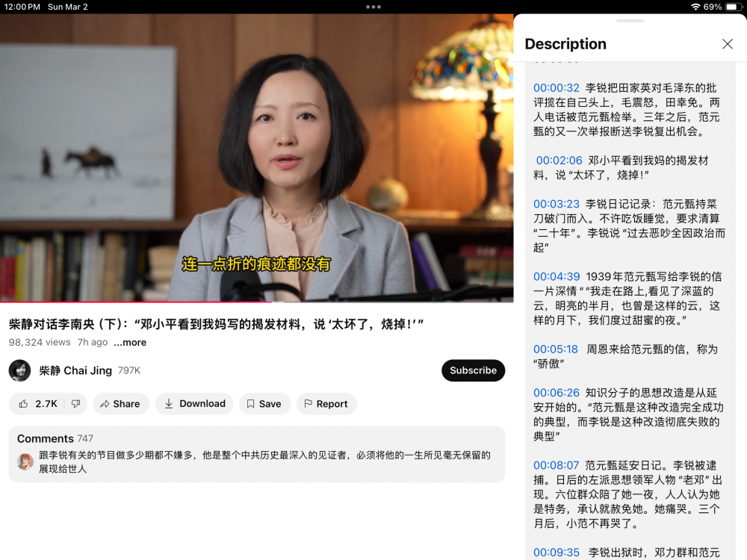Download the video
Screen dimensions: 747x560
click(x=194, y=404)
